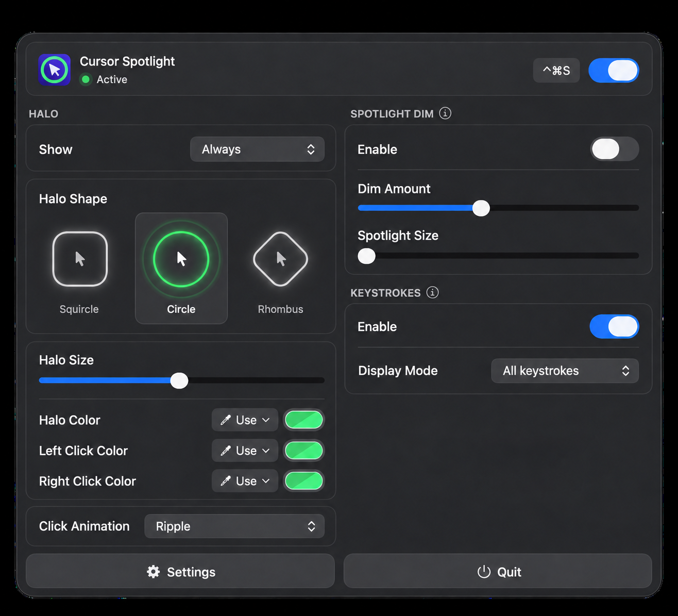This screenshot has width=678, height=616.
Task: Click the "Cursor Spotlight" title text
Action: (127, 61)
